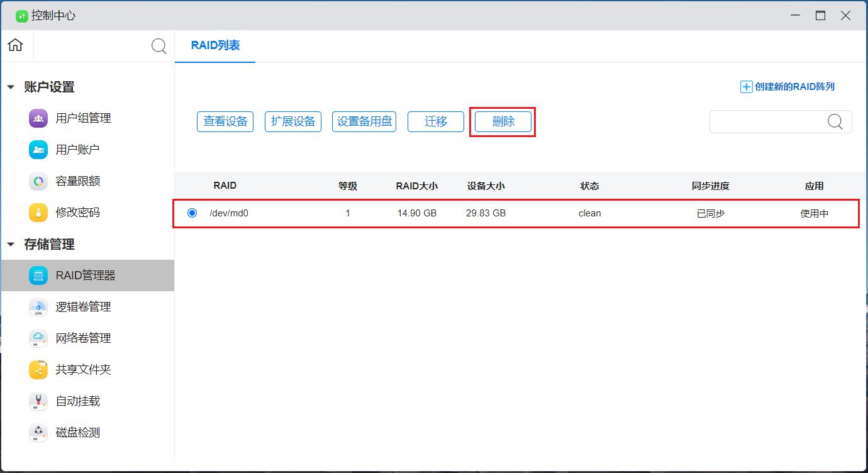
Task: Open 自动挂载 in the sidebar
Action: tap(77, 401)
